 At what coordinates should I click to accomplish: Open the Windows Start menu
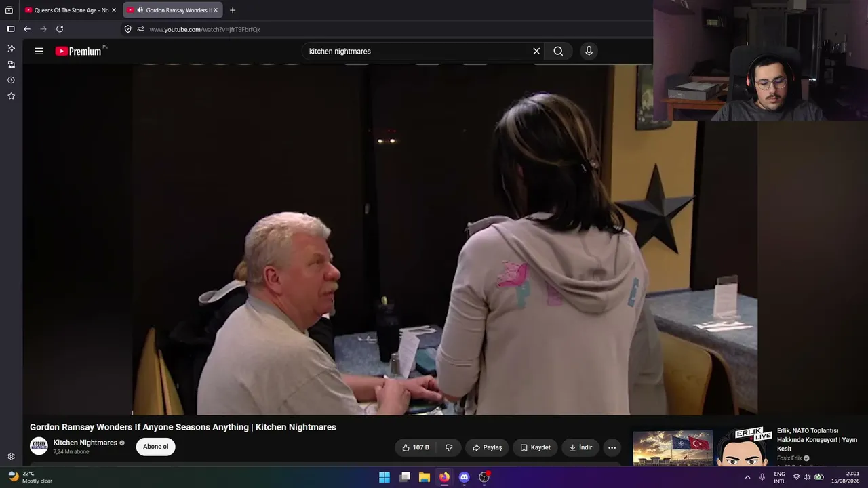click(x=384, y=477)
